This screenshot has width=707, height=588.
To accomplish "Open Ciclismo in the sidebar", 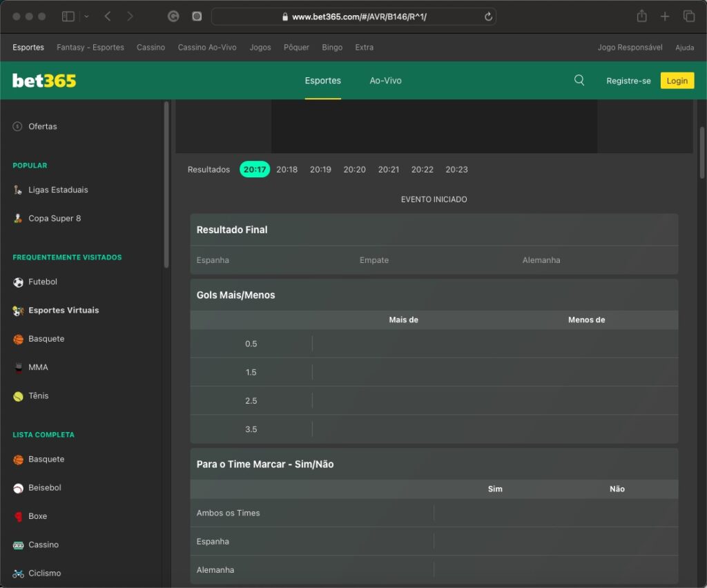I will pos(44,573).
